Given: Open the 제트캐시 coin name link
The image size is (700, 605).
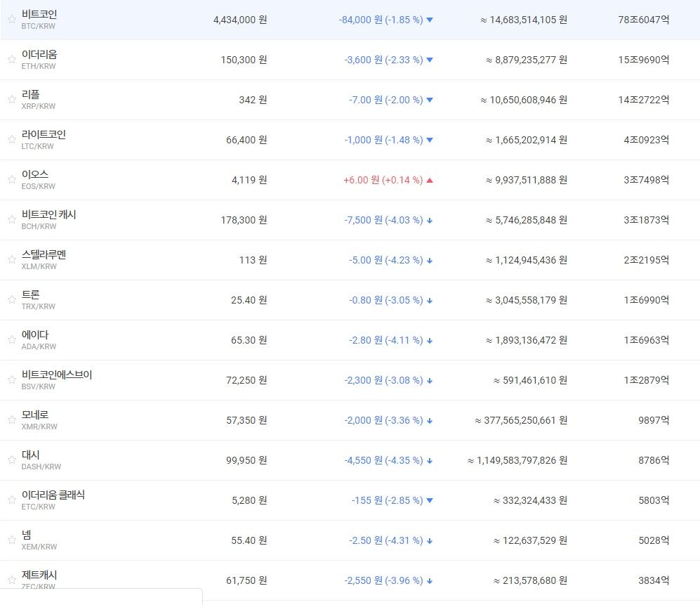Looking at the screenshot, I should 39,575.
